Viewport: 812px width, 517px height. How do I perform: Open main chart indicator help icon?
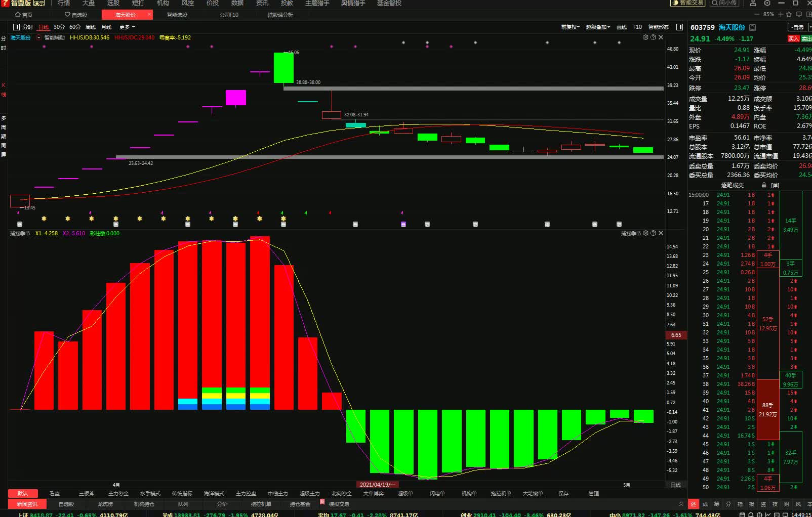[x=653, y=37]
